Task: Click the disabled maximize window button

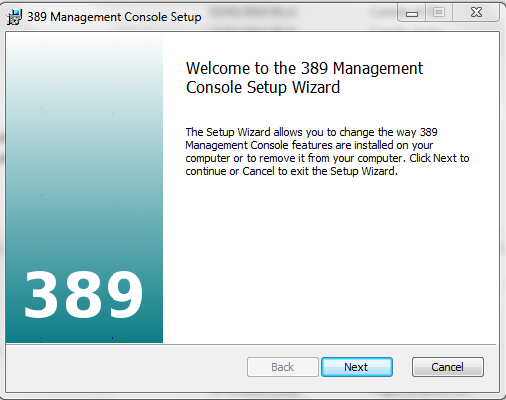Action: coord(439,13)
